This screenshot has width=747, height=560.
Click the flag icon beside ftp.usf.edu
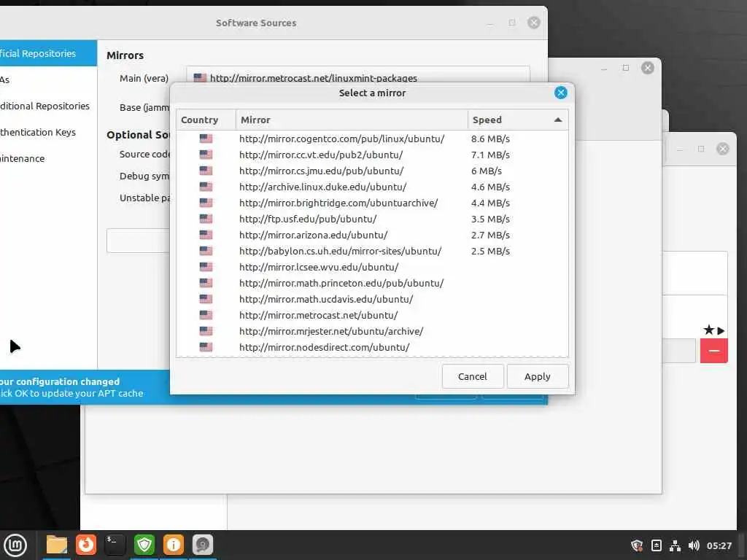[206, 219]
